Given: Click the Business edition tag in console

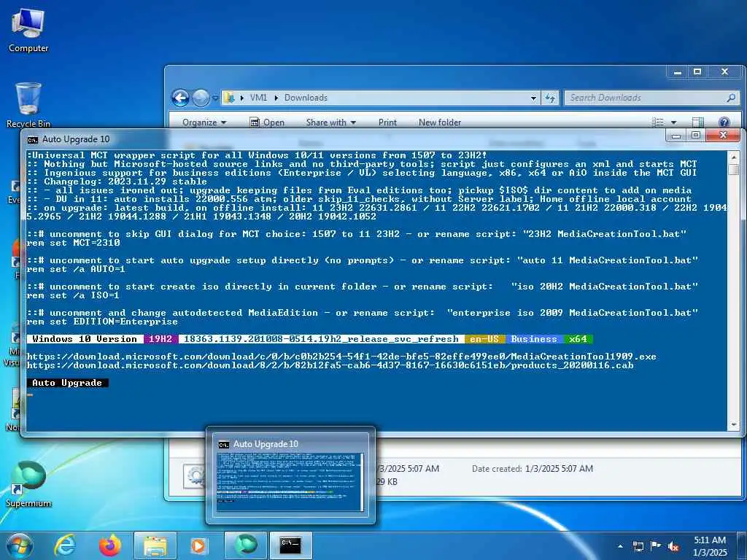Looking at the screenshot, I should click(x=534, y=339).
